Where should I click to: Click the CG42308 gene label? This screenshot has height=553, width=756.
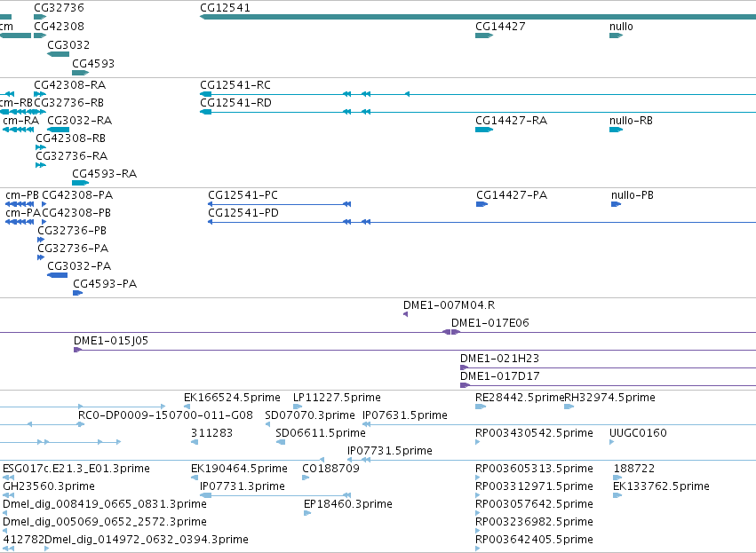pyautogui.click(x=59, y=27)
